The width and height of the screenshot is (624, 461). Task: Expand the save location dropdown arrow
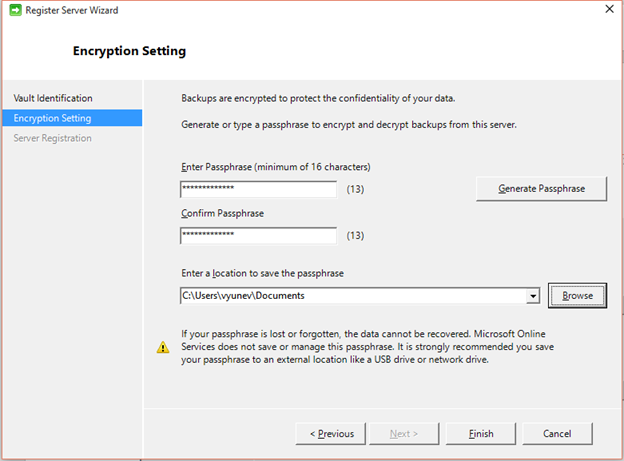533,296
